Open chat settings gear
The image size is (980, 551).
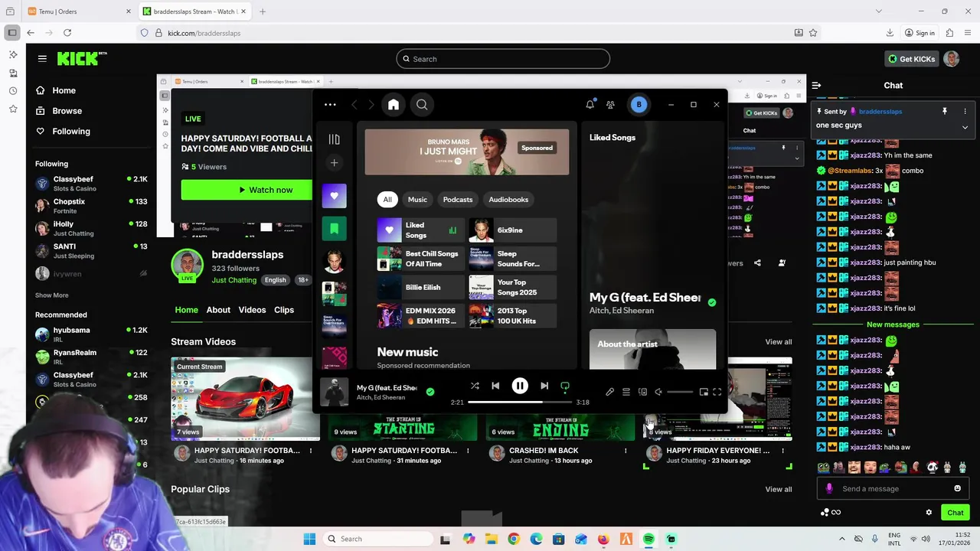(x=929, y=513)
